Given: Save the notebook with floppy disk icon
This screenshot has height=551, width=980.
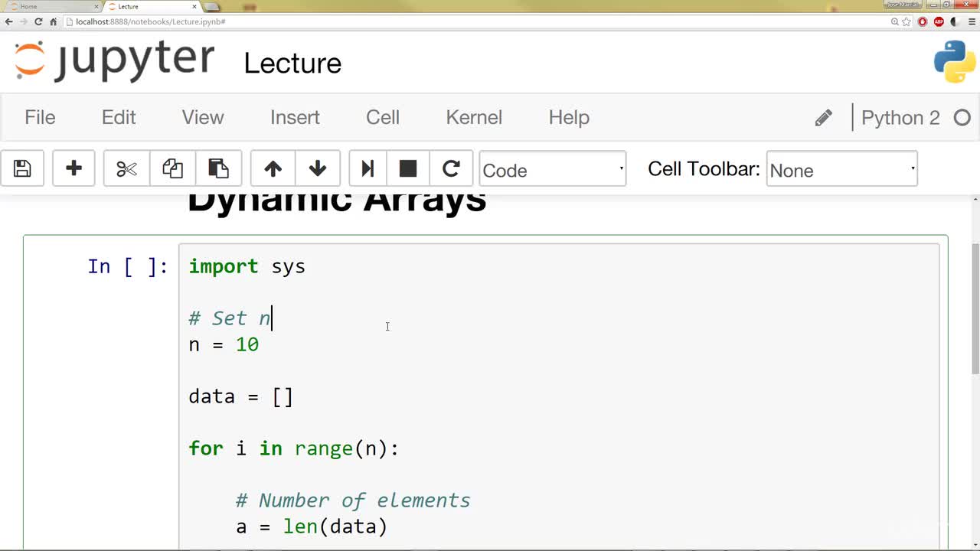Looking at the screenshot, I should pos(22,168).
